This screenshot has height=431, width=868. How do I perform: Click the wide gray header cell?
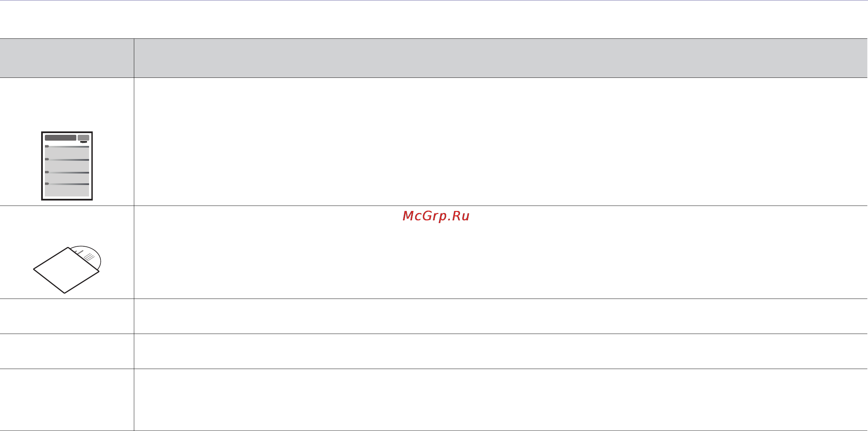(501, 58)
